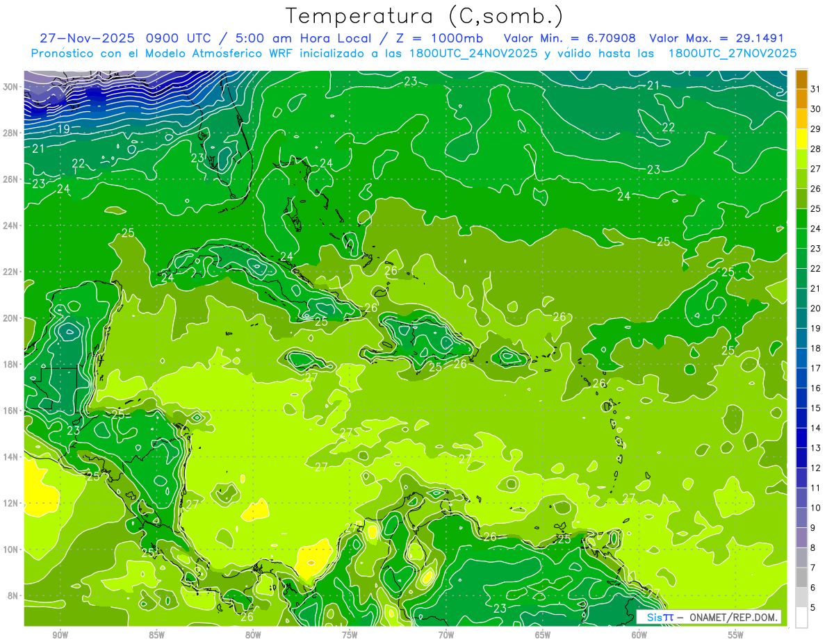The height and width of the screenshot is (644, 834).
Task: Click the "30N" latitude axis label
Action: pyautogui.click(x=10, y=87)
